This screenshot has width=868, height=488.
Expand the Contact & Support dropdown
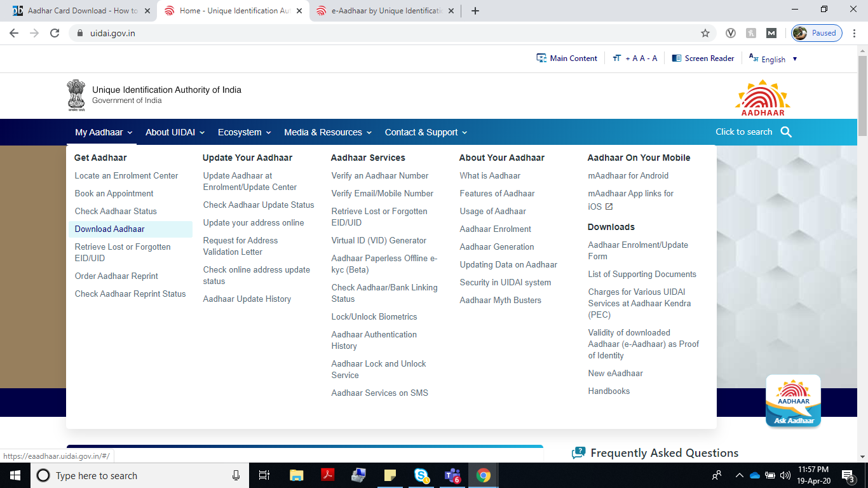point(426,132)
